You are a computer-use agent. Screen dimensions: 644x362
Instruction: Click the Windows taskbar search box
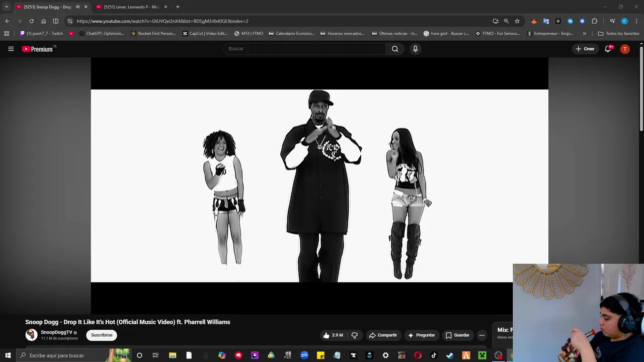pos(73,355)
